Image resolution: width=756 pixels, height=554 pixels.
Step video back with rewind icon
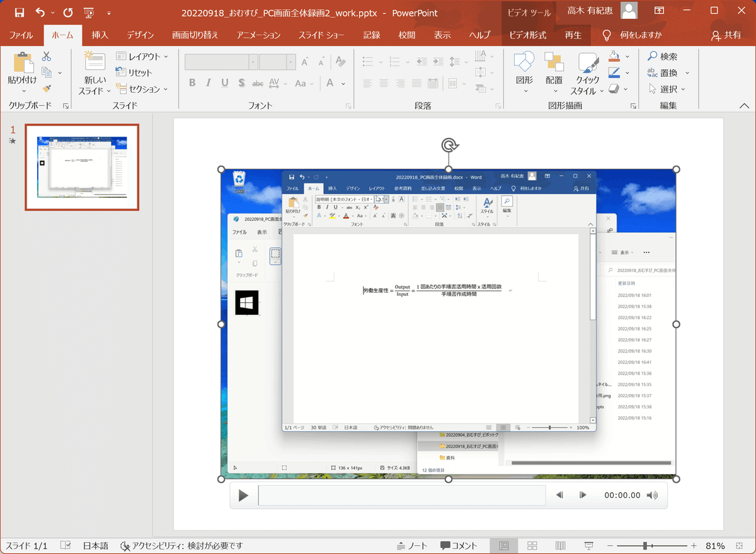tap(559, 495)
